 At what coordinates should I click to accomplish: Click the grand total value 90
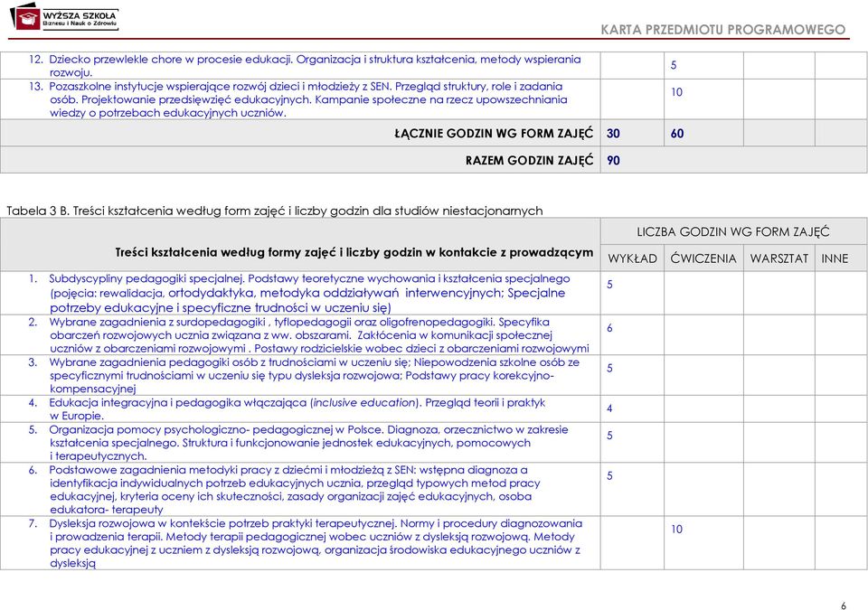(x=613, y=161)
